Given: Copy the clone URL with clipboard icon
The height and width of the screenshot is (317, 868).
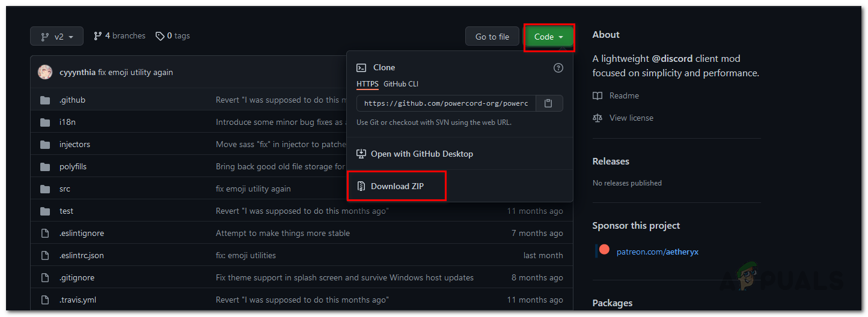Looking at the screenshot, I should (x=548, y=103).
